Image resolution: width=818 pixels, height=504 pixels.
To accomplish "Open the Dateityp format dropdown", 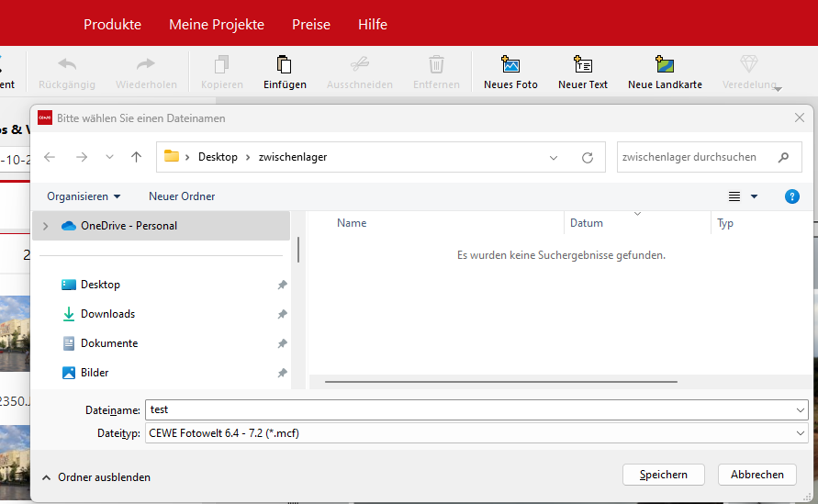I will pos(802,433).
